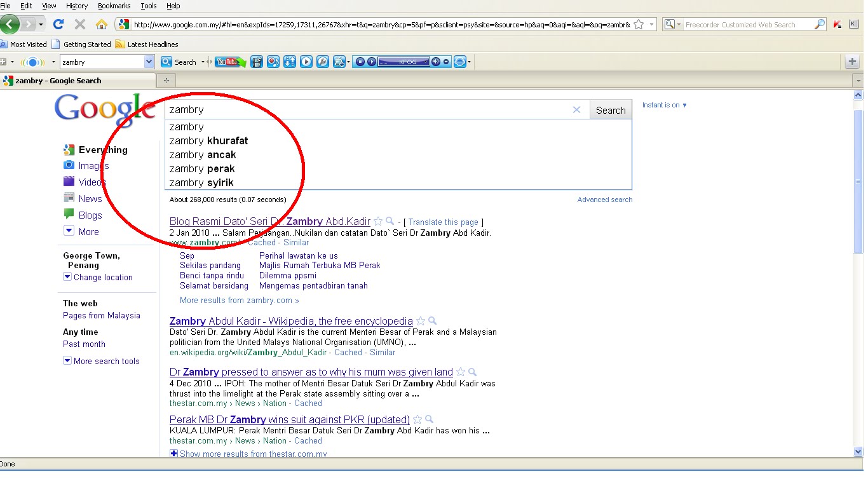Click the toolbar play media icon
This screenshot has height=488, width=868.
[306, 62]
